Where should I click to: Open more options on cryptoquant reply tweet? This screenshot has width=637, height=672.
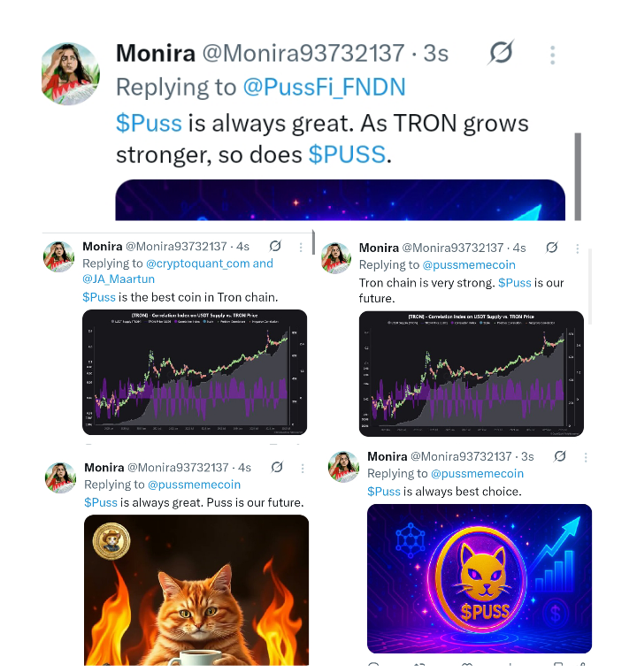click(x=301, y=248)
